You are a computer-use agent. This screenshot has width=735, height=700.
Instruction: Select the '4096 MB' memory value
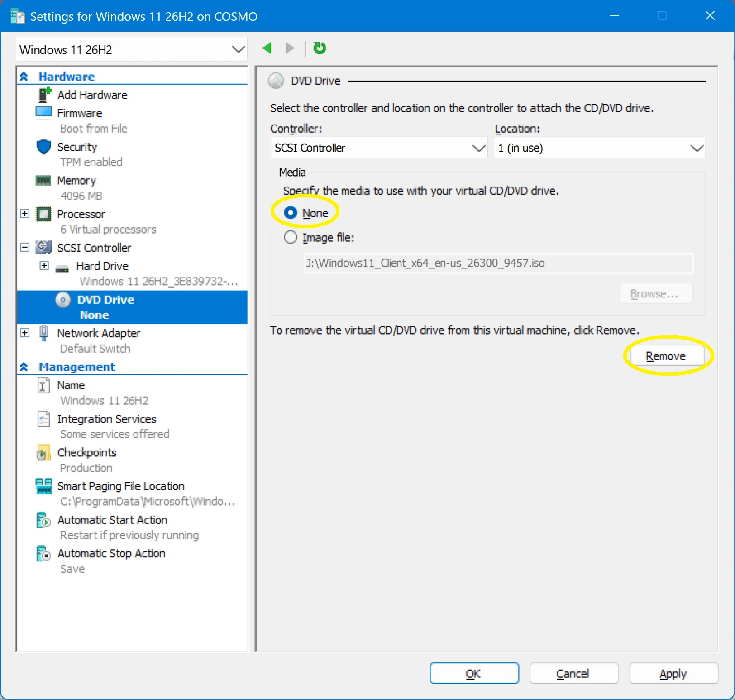pyautogui.click(x=81, y=196)
